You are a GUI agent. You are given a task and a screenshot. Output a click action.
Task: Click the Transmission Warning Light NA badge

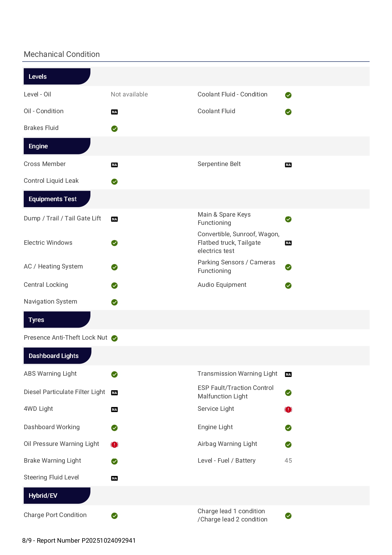288,374
